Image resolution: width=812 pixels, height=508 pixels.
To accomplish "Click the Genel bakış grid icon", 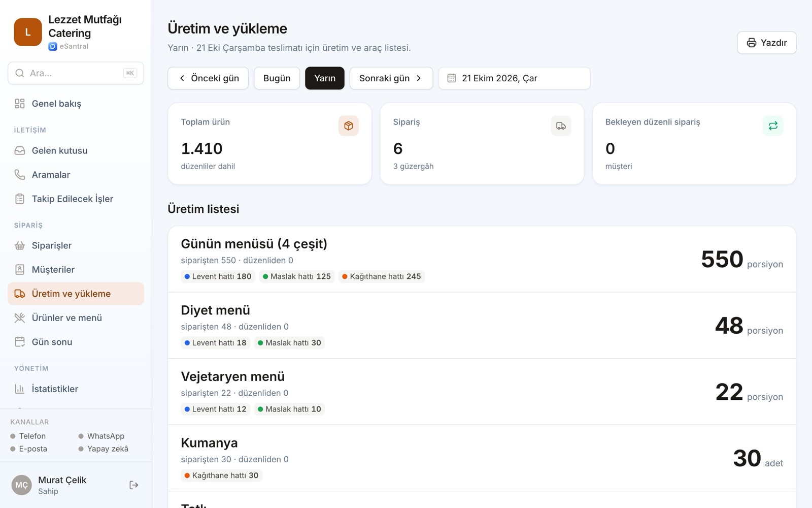I will pyautogui.click(x=20, y=104).
